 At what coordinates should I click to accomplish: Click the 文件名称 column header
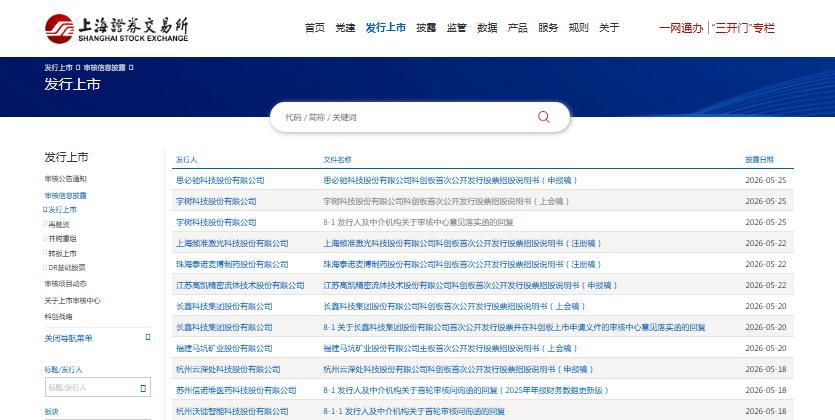coord(337,160)
